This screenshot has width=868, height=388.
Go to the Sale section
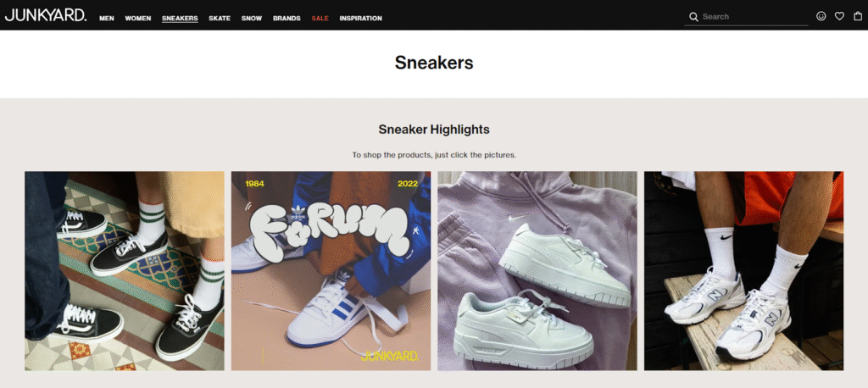pyautogui.click(x=320, y=19)
